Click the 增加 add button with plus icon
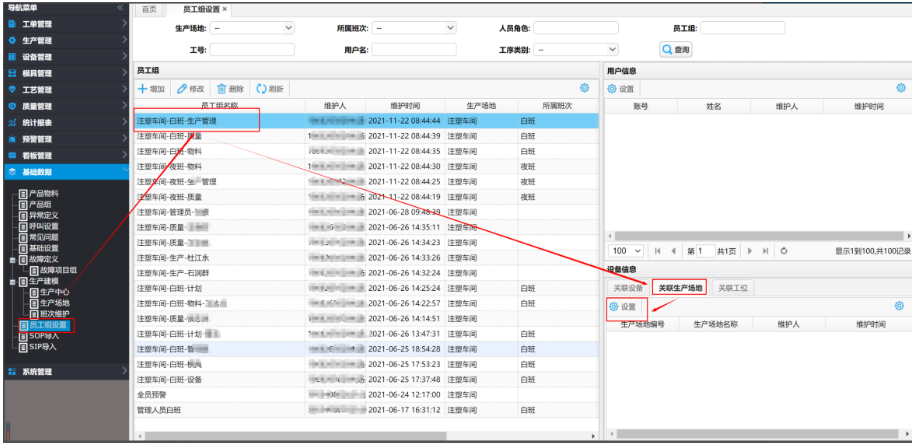915x445 pixels. (x=152, y=89)
